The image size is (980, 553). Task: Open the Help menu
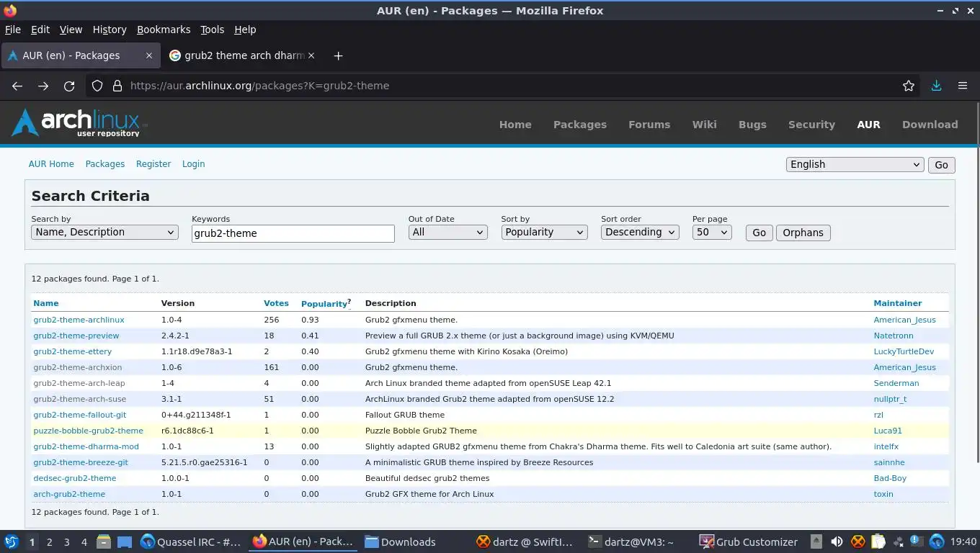[245, 30]
